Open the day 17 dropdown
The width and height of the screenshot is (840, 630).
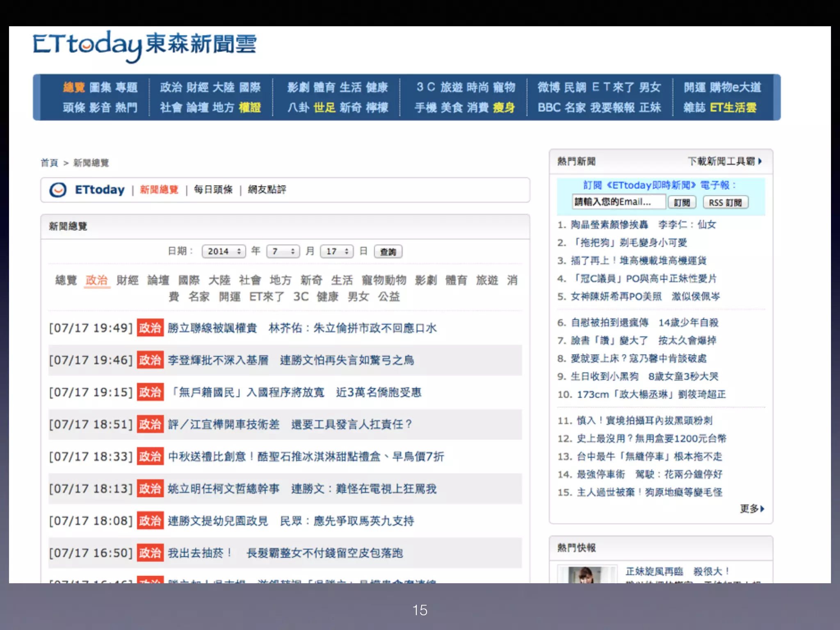click(x=337, y=251)
